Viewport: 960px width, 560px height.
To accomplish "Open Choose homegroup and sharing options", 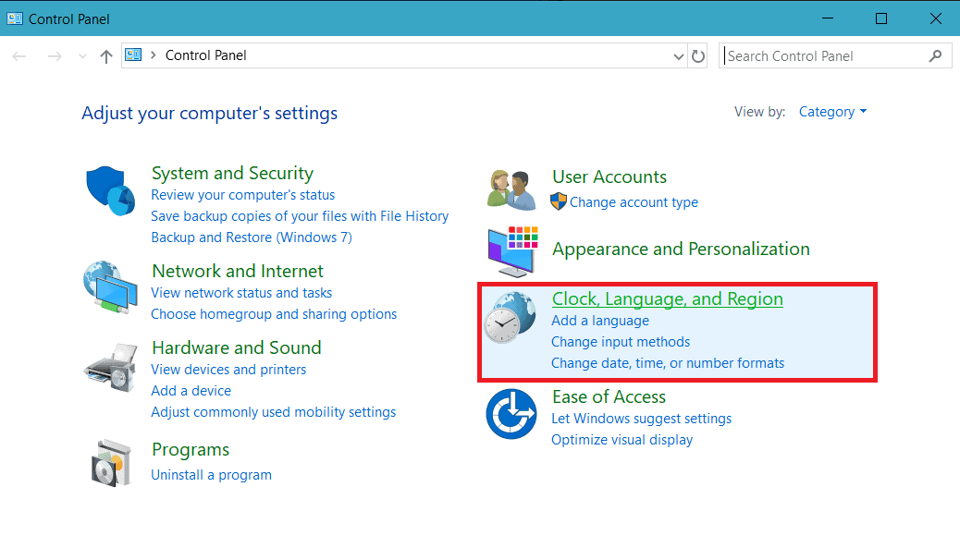I will point(274,314).
